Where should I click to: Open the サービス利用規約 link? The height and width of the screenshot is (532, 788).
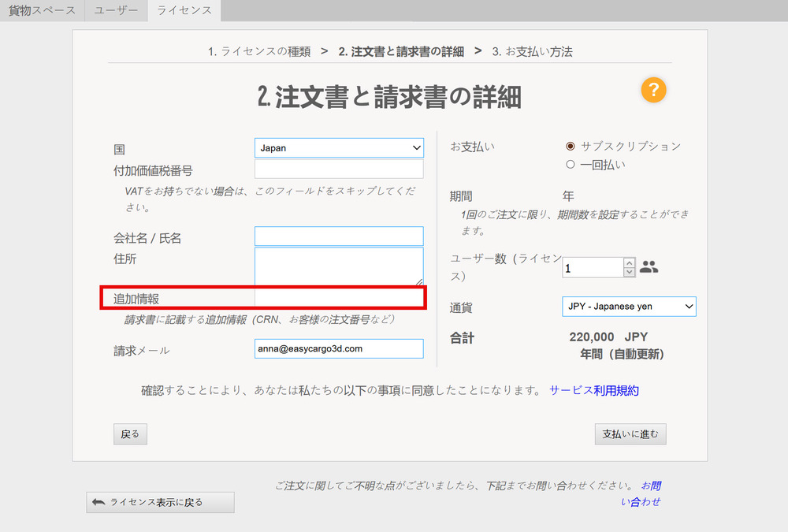click(593, 390)
